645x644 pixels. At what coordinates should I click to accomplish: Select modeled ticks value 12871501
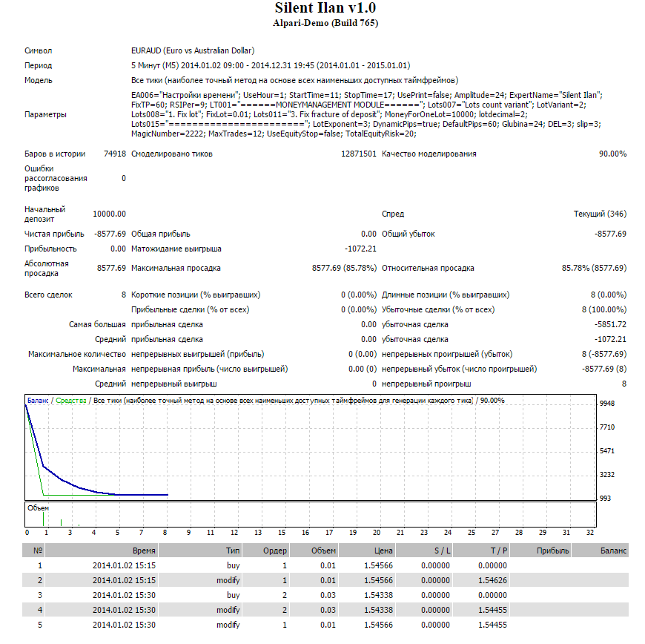pyautogui.click(x=358, y=154)
